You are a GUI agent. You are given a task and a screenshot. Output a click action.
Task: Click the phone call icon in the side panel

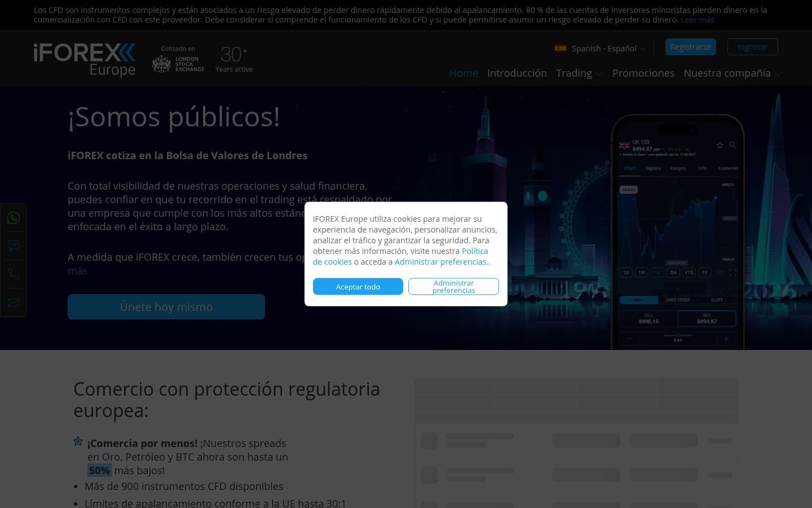tap(14, 274)
